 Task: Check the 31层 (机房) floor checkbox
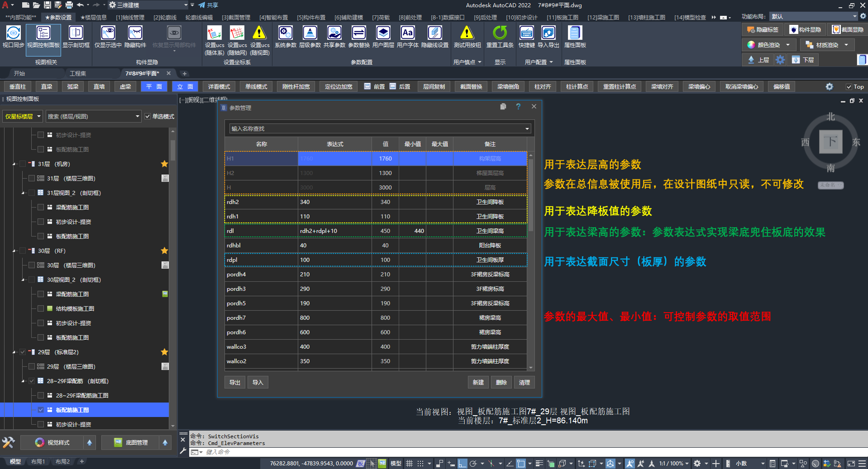(23, 164)
